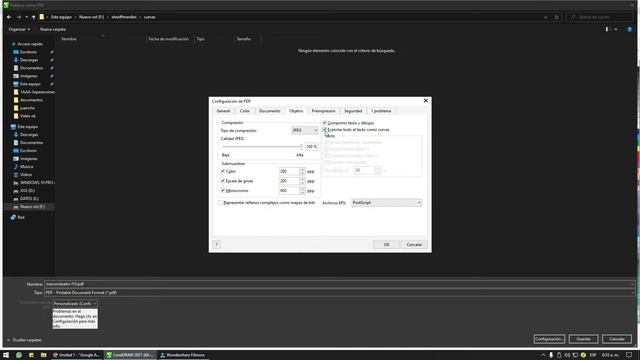Click Cancelar in Configuración de PDF dialog
640x360 pixels.
point(414,244)
